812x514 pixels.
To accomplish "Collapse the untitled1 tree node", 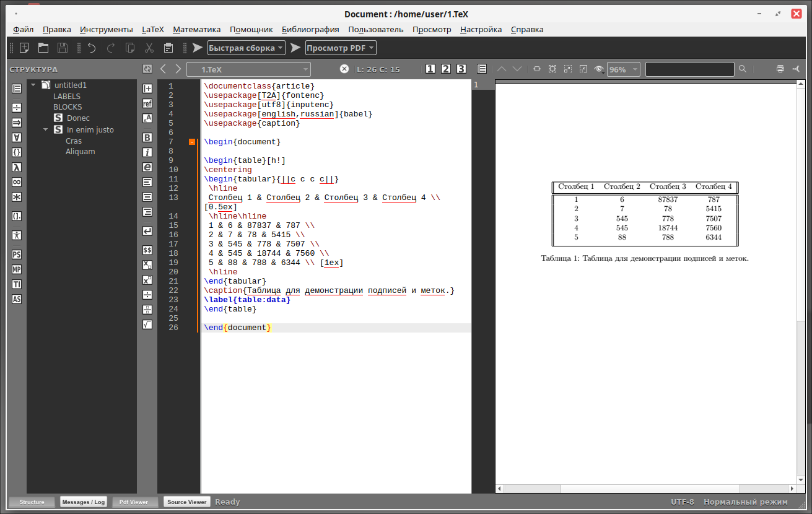I will click(x=33, y=85).
